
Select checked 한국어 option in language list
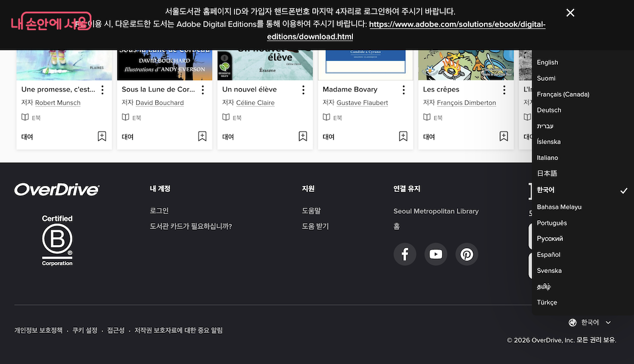583,190
